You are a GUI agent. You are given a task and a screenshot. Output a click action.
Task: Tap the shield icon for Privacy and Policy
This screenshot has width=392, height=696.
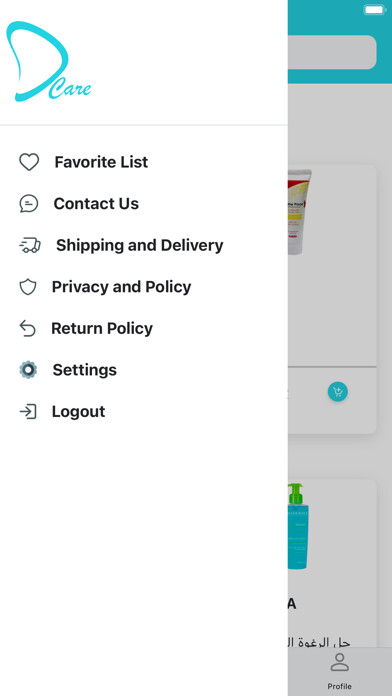coord(28,287)
